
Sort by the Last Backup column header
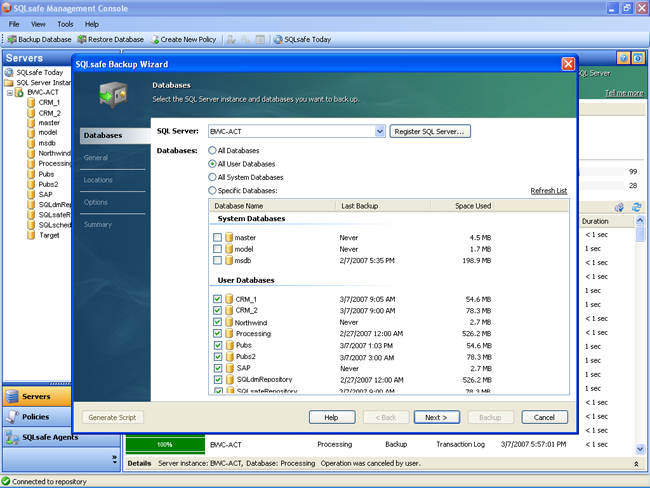click(x=383, y=206)
